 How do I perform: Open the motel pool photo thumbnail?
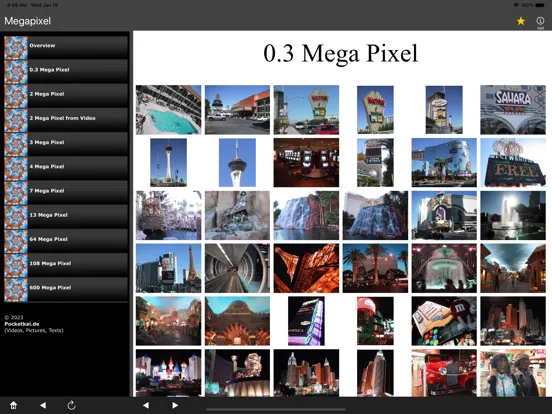point(169,110)
